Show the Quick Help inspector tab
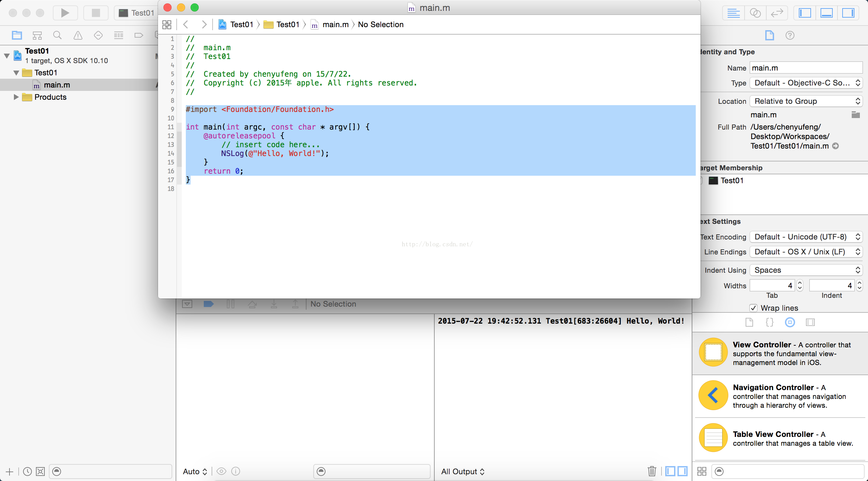 pos(790,35)
